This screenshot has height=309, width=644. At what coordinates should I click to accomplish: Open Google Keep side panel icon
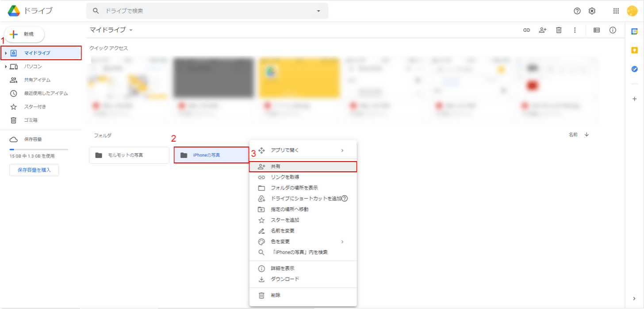634,50
